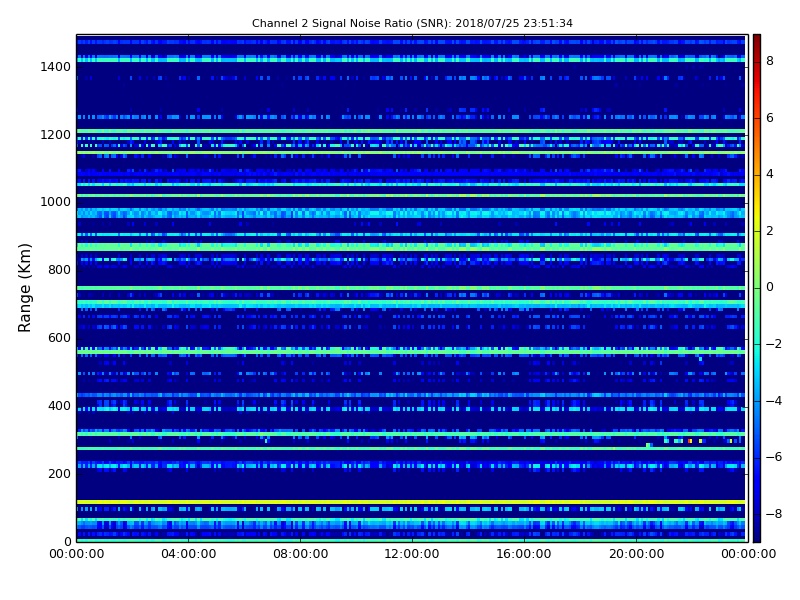Click the yellow SNR band near 120 km
Image resolution: width=800 pixels, height=600 pixels.
[411, 502]
